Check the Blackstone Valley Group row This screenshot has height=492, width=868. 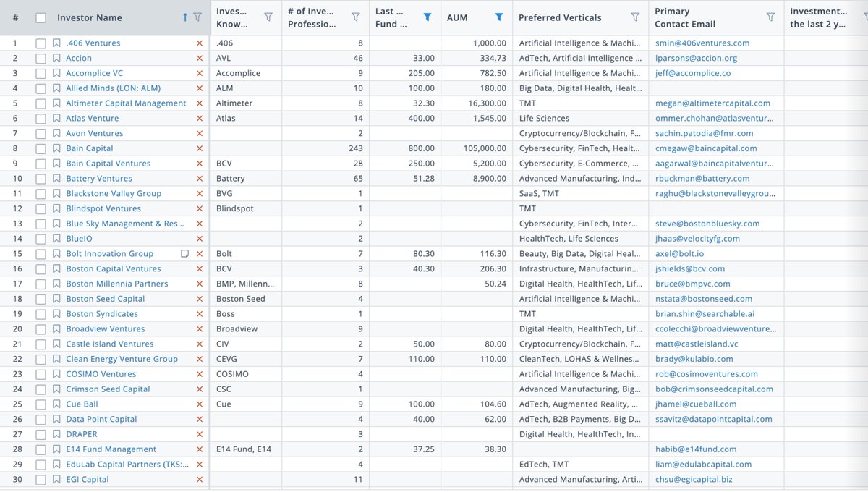tap(41, 194)
